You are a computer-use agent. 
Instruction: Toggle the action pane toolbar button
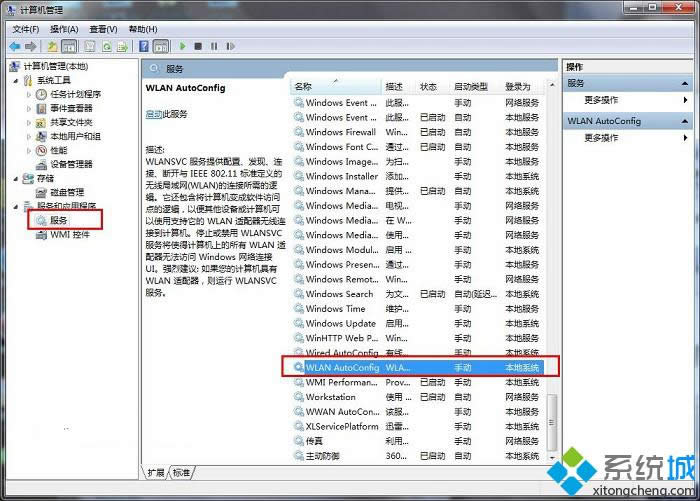click(x=161, y=46)
